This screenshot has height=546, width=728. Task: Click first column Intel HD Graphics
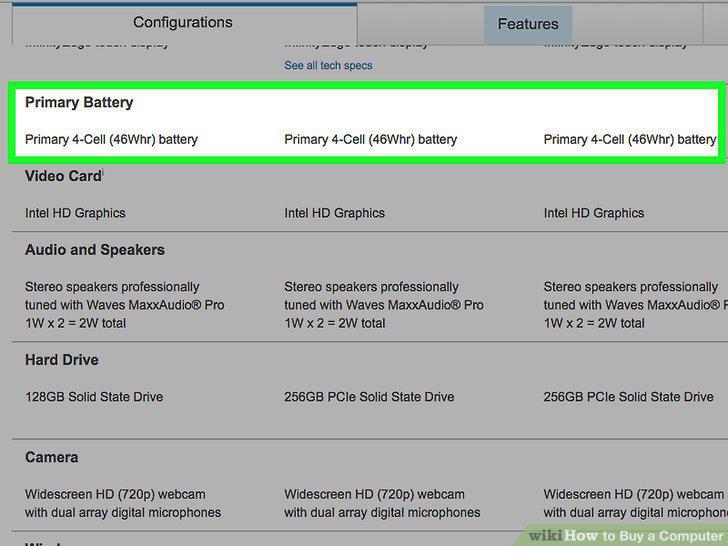75,213
